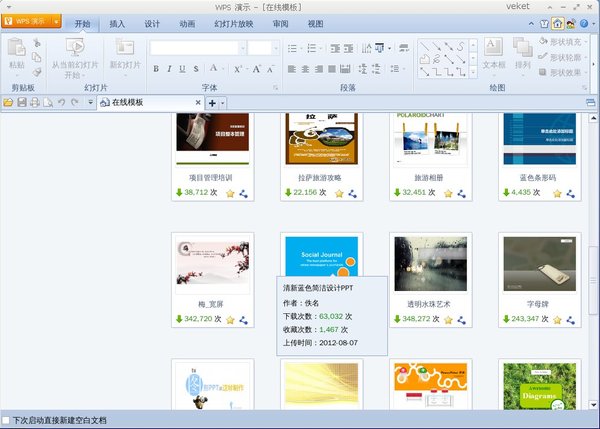Click the open folder icon in quick toolbar
This screenshot has height=429, width=600.
9,103
